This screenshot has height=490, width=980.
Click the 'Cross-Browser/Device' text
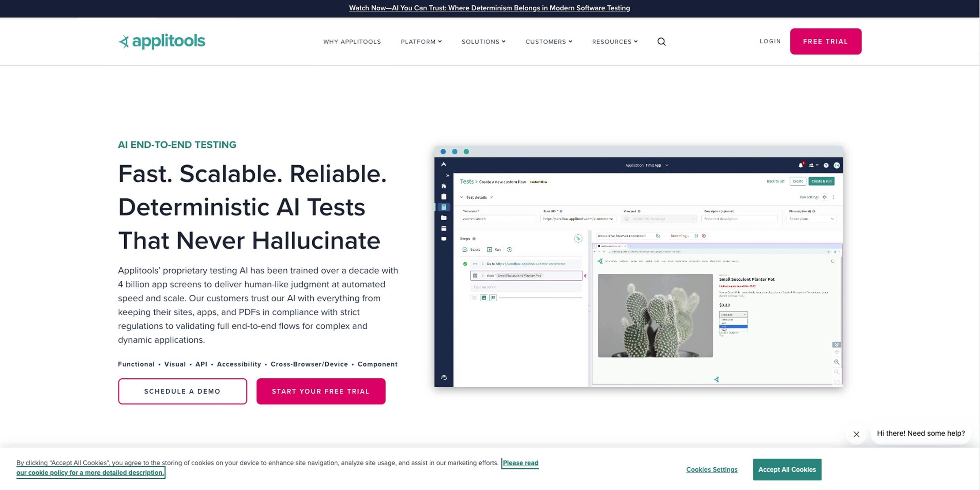point(309,364)
